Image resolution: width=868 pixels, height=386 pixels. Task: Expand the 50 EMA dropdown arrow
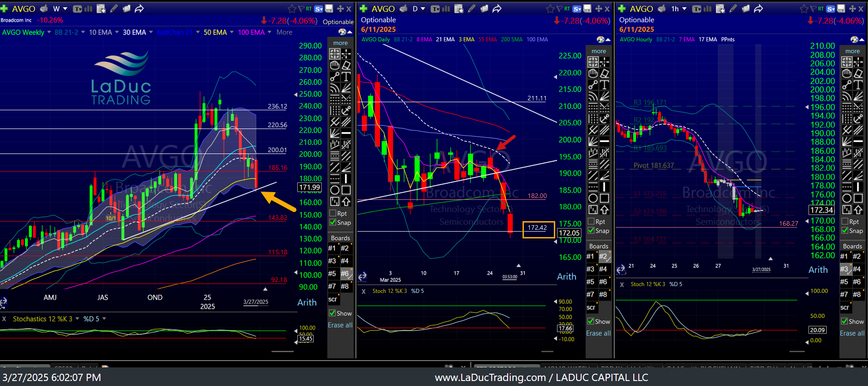(x=232, y=32)
